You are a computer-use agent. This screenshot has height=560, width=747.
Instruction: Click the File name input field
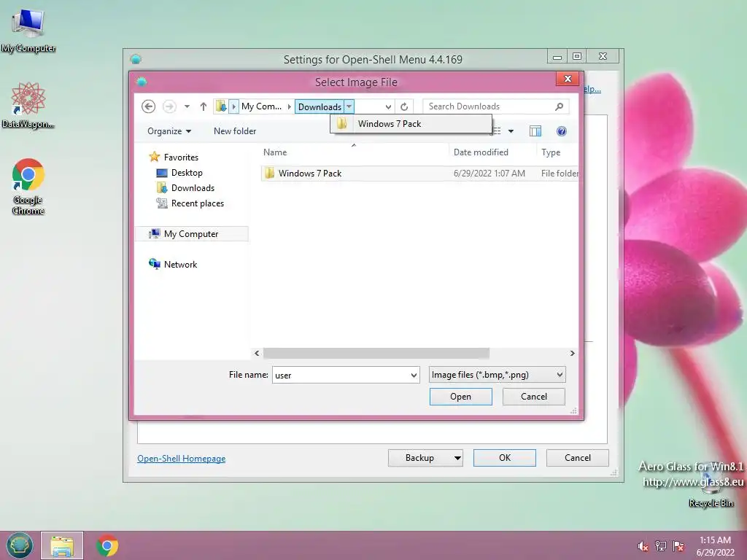[340, 375]
